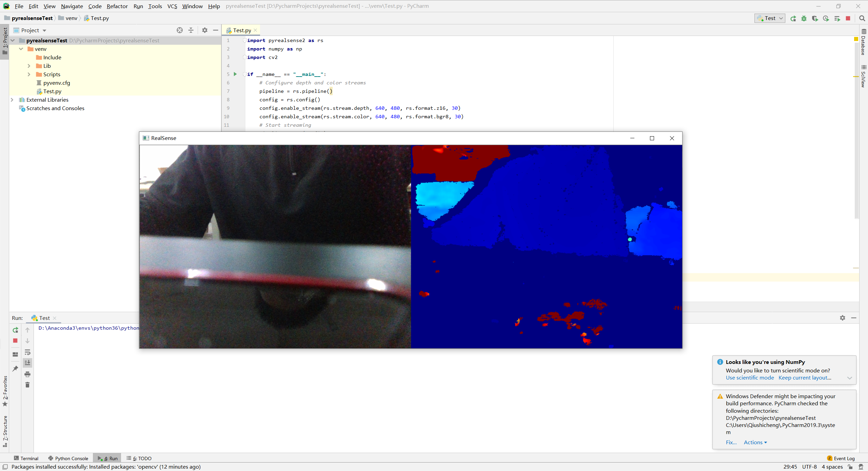Launch the profiler with the clock icon
Viewport: 868px width, 471px height.
coord(826,18)
